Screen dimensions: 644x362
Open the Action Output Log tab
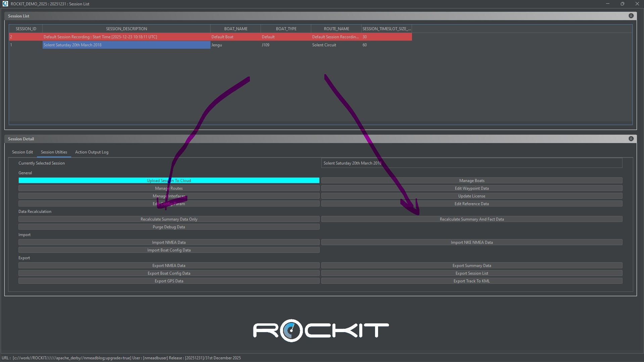coord(92,152)
